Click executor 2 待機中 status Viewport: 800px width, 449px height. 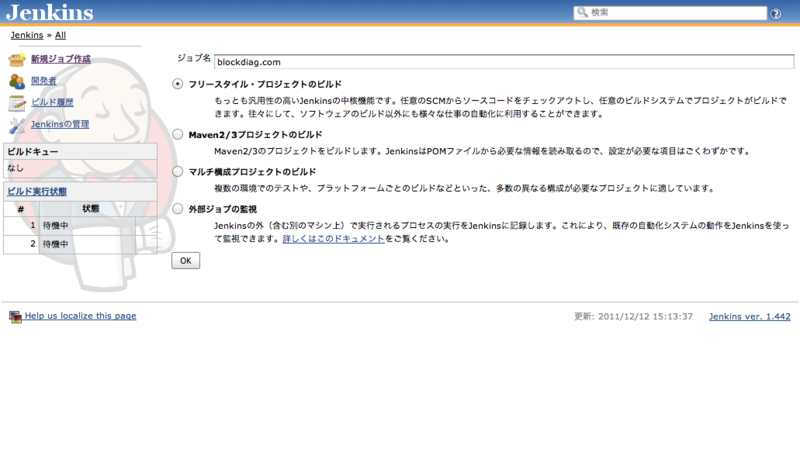tap(55, 244)
